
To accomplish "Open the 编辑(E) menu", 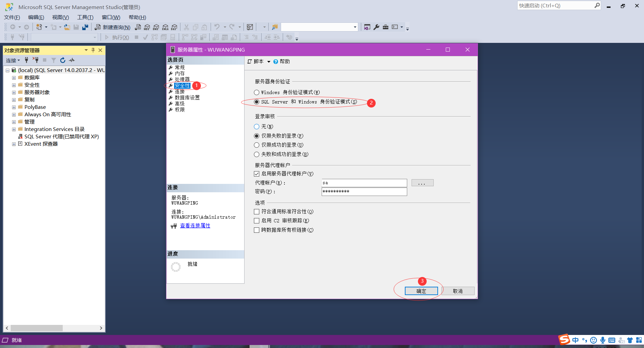I will [x=36, y=17].
